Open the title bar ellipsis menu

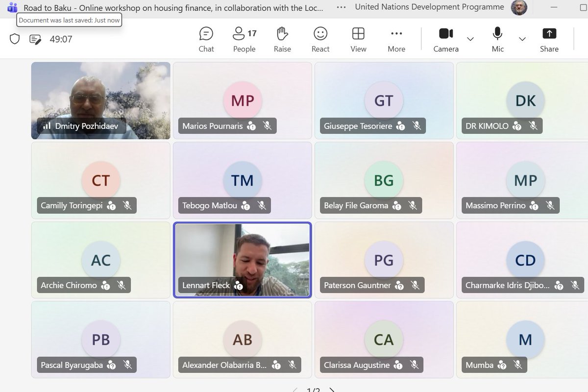coord(342,7)
